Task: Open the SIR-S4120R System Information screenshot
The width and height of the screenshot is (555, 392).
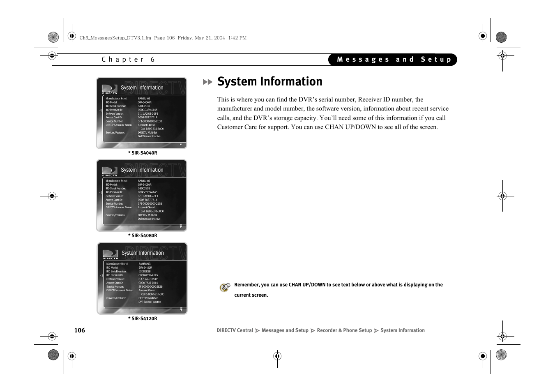Action: (x=142, y=279)
